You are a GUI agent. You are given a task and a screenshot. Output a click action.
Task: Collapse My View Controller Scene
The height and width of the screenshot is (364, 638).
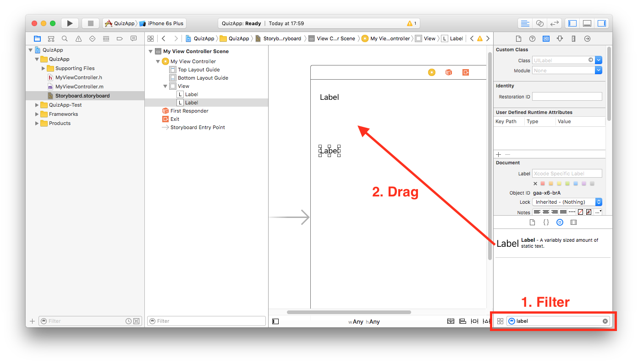coord(151,51)
